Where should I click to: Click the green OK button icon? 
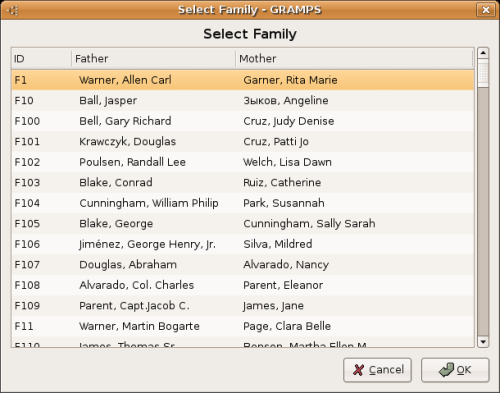coord(446,370)
